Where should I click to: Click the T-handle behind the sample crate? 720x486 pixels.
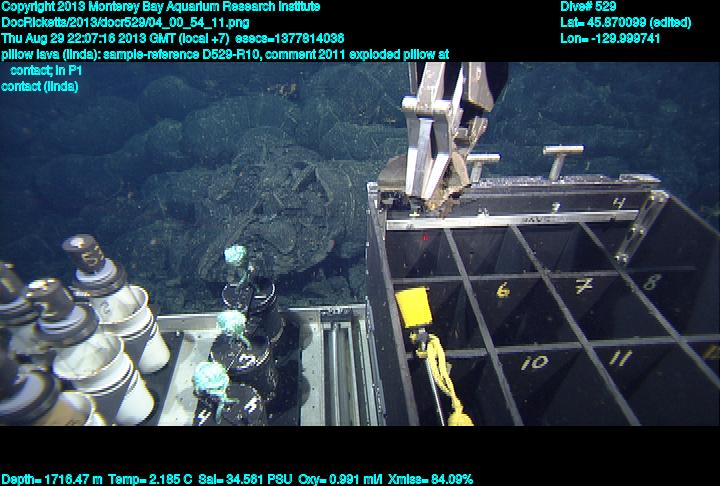click(562, 158)
